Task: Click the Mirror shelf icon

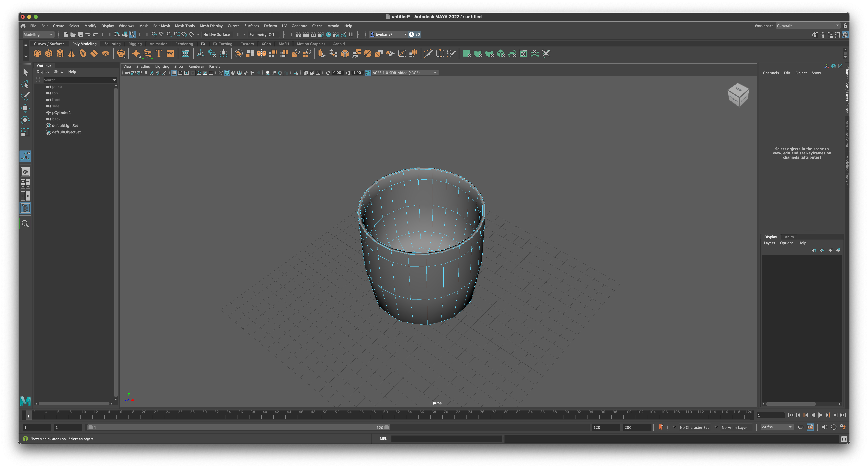Action: click(262, 53)
